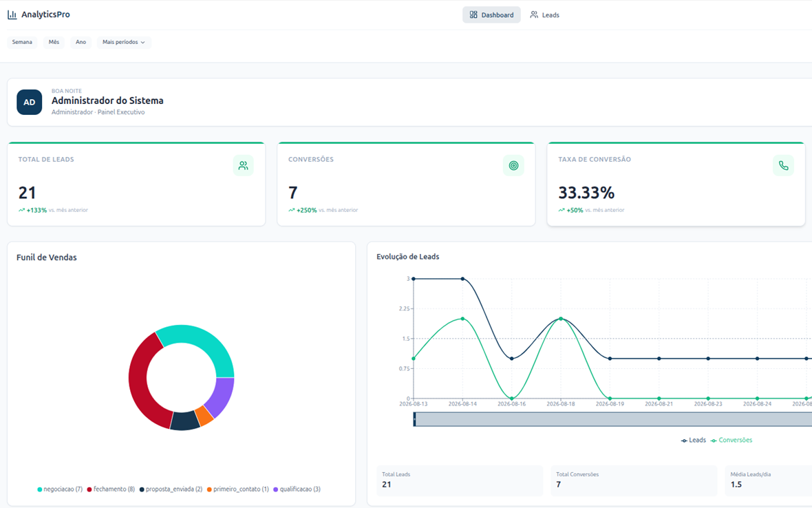Click the AD avatar badge

(x=29, y=102)
